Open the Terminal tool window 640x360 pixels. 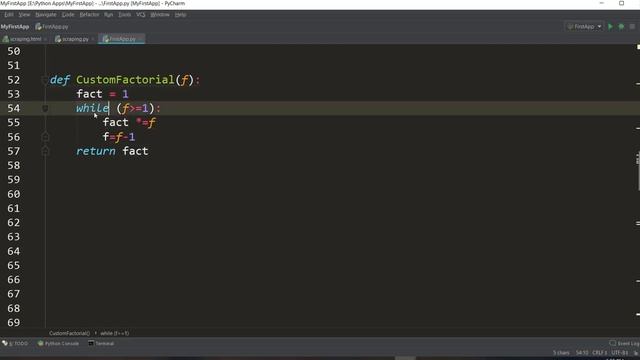tap(101, 344)
